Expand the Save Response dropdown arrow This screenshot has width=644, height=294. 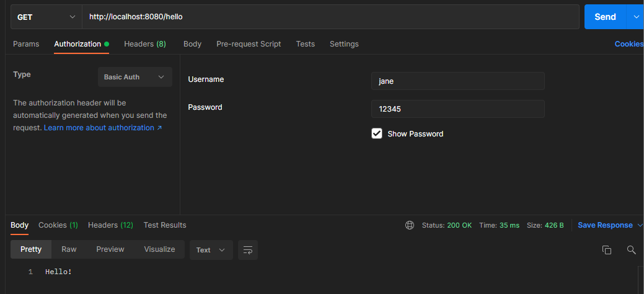point(640,225)
